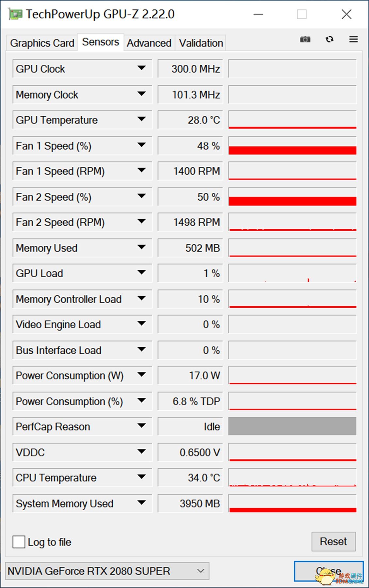Switch to the Validation tab
This screenshot has height=588, width=369.
tap(201, 43)
